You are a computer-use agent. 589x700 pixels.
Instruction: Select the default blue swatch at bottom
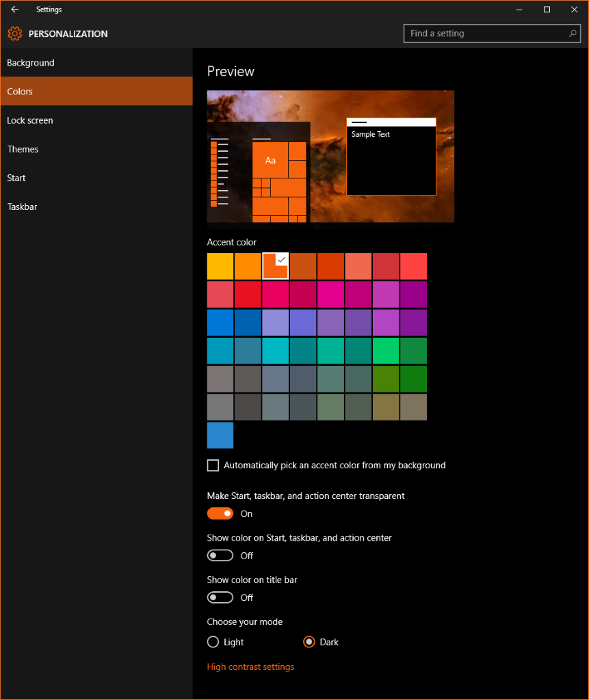point(220,435)
